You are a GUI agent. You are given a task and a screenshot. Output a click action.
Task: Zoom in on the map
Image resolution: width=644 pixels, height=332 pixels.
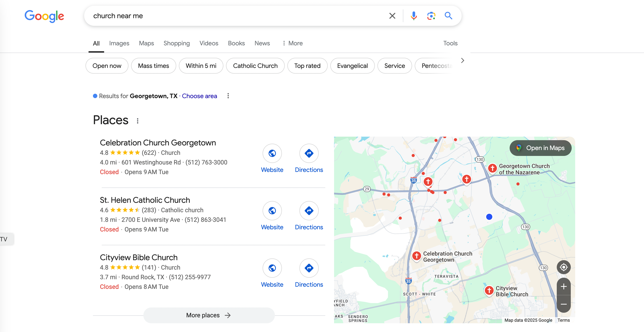pos(564,286)
